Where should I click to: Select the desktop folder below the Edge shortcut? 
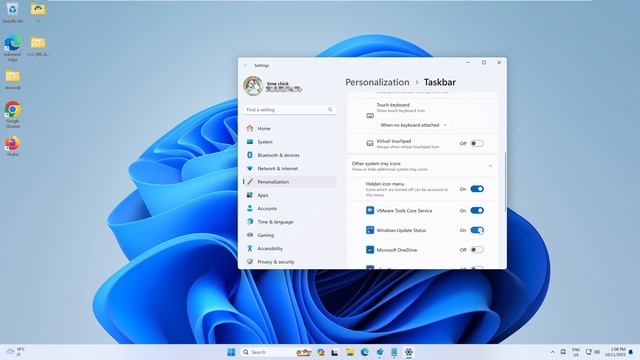coord(12,80)
